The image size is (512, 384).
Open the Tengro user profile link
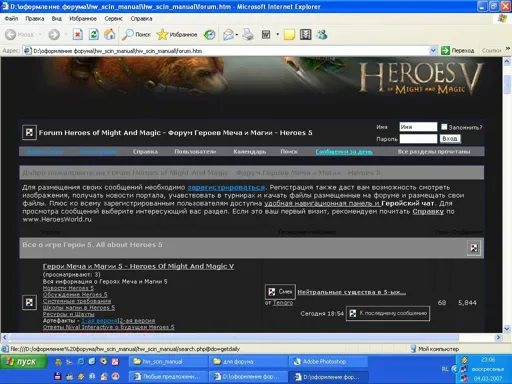[283, 303]
